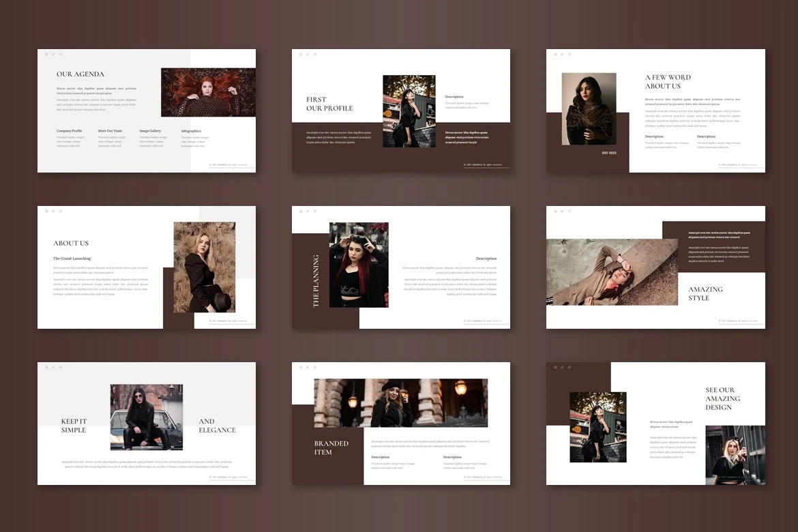Select the blonde woman photo on About Us slide
Screen dimensions: 798x532
(204, 267)
